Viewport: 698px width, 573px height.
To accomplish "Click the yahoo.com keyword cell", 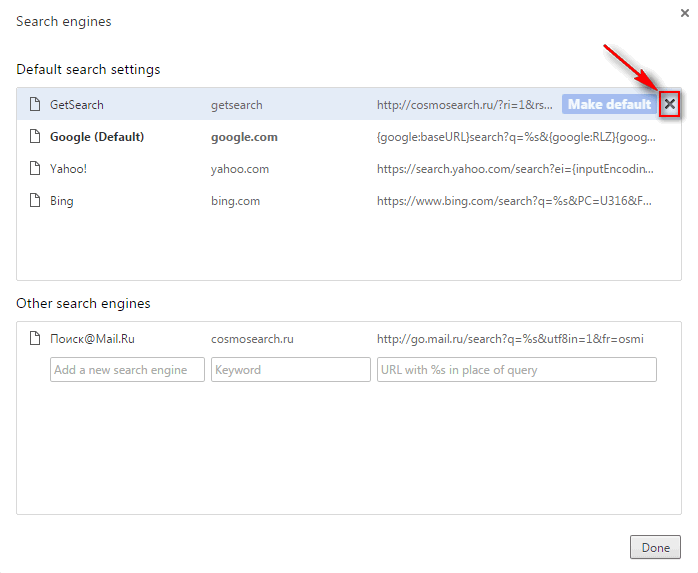I will coord(240,169).
